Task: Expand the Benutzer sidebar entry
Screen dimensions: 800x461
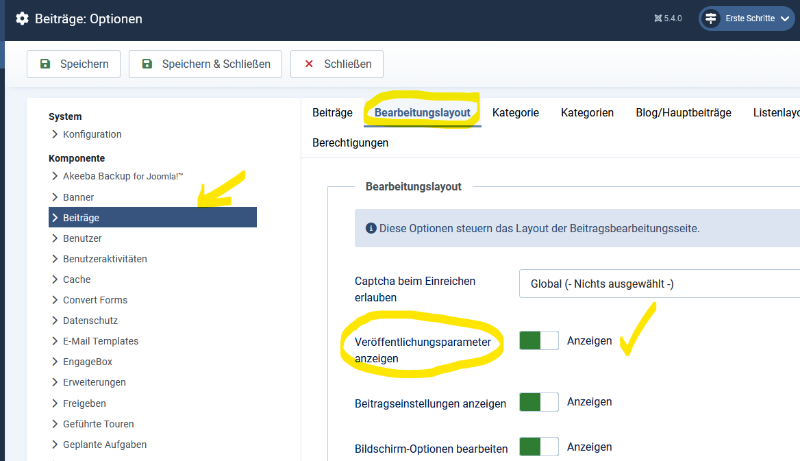Action: [82, 238]
